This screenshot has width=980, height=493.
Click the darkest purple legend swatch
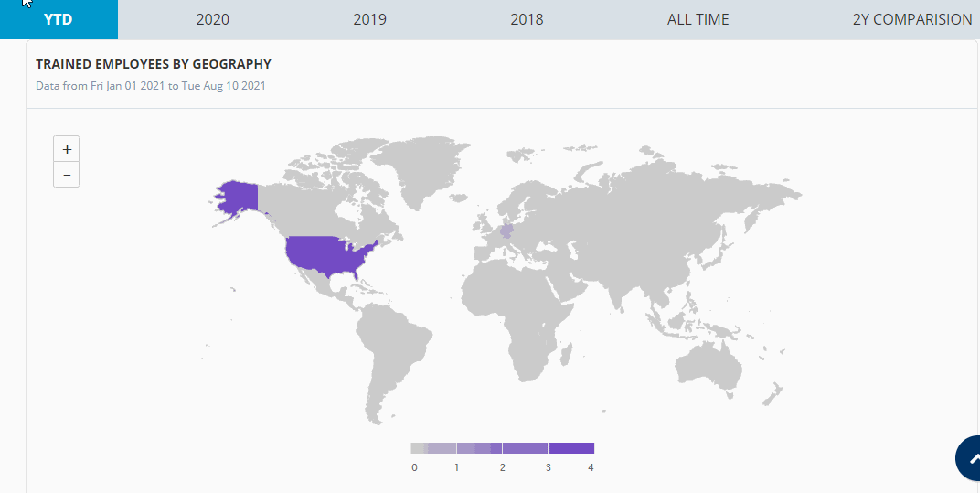[x=571, y=448]
